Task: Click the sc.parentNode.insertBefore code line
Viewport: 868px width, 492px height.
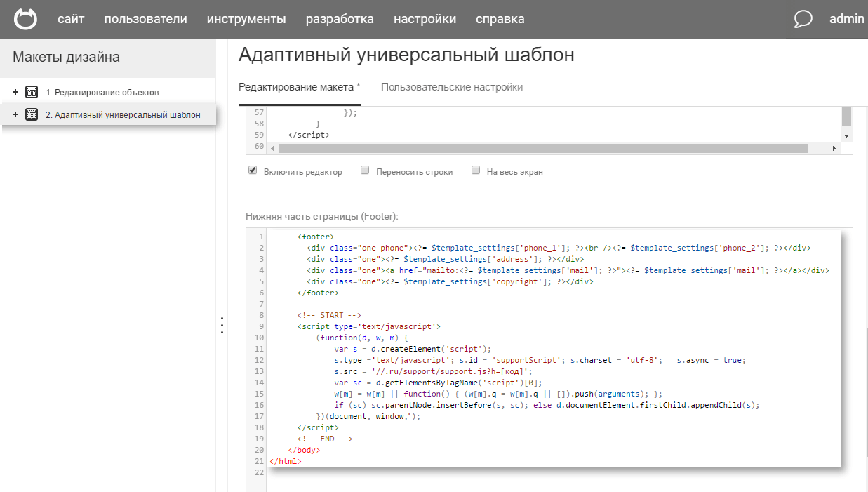Action: pyautogui.click(x=547, y=405)
